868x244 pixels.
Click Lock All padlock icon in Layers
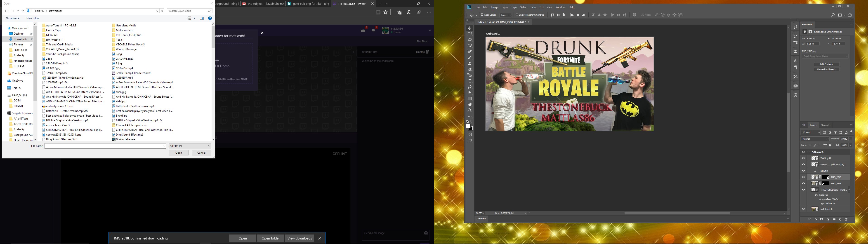[x=830, y=145]
